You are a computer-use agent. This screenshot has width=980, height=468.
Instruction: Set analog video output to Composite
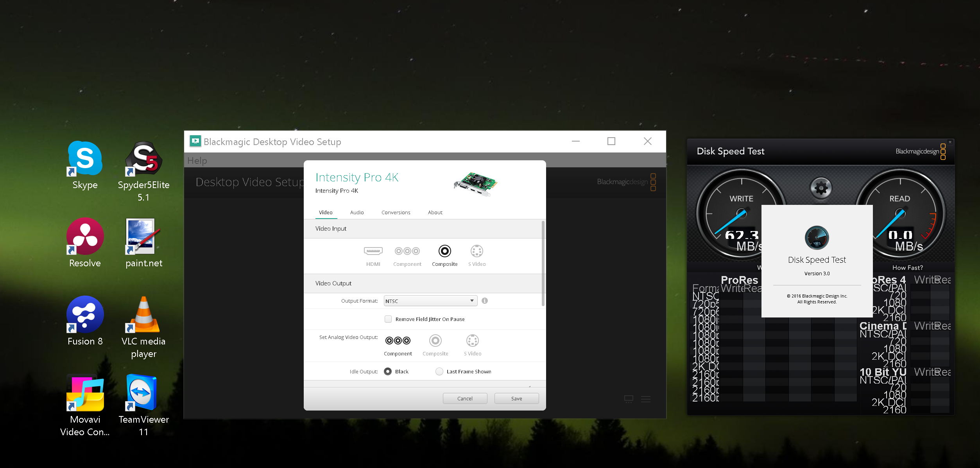[435, 346]
